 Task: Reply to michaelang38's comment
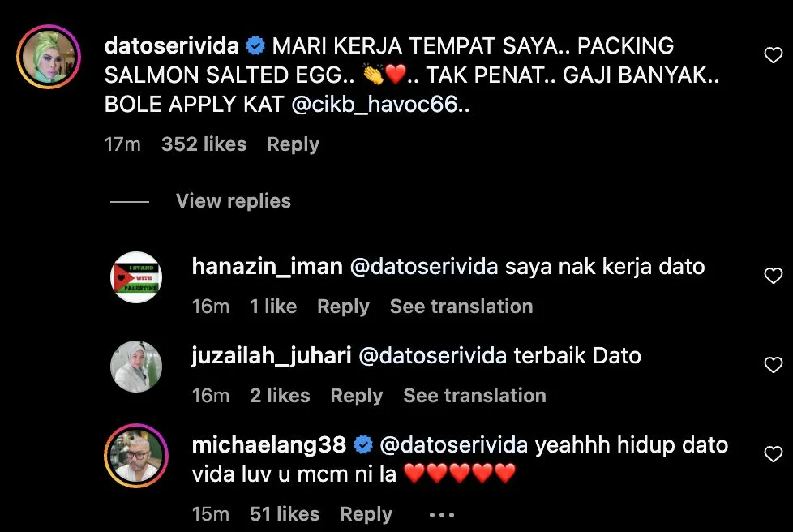click(366, 514)
